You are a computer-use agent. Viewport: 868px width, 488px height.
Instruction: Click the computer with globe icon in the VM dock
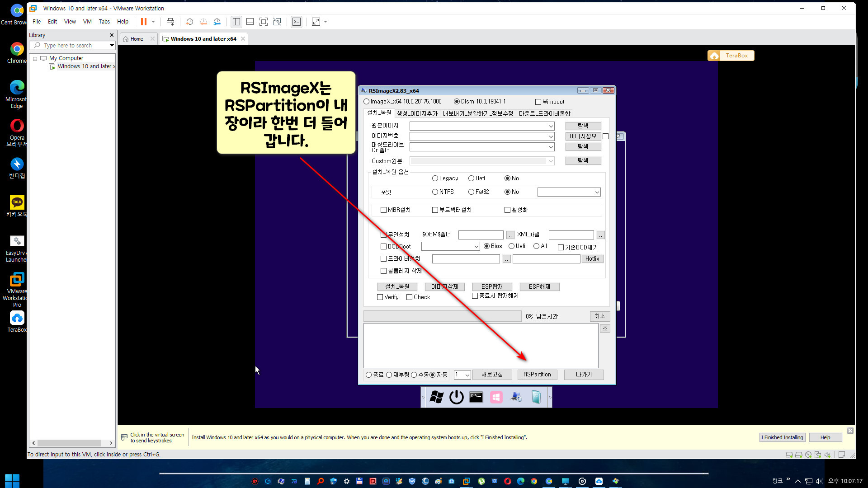point(516,397)
